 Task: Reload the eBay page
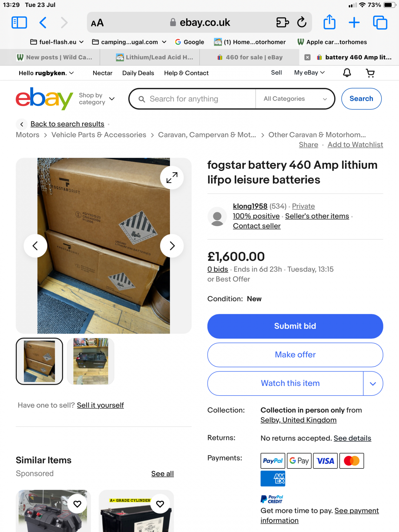coord(302,23)
